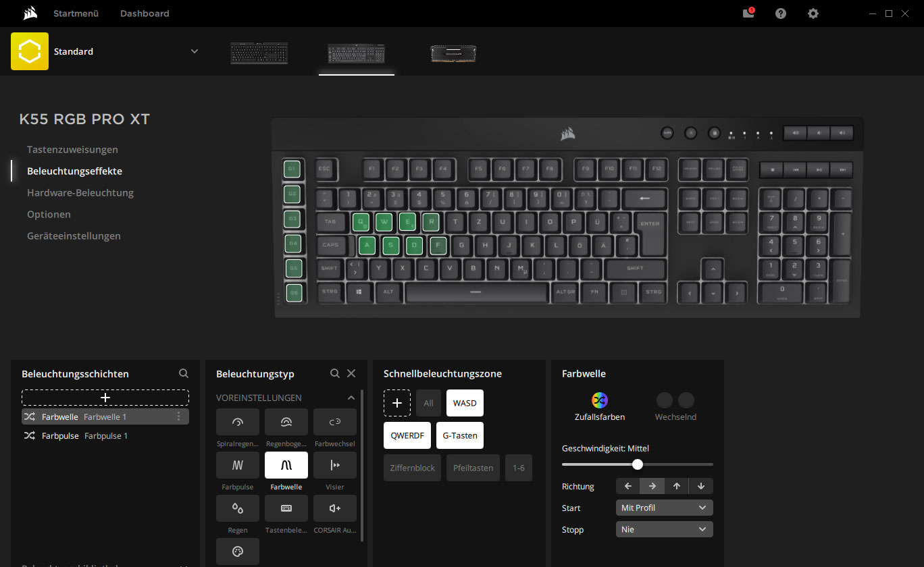Image resolution: width=924 pixels, height=567 pixels.
Task: Adjust the Geschwindigkeit speed slider
Action: [x=638, y=464]
